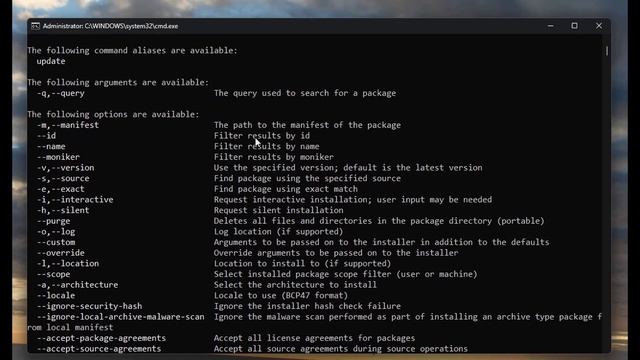Image resolution: width=640 pixels, height=360 pixels.
Task: Click "Request interactive installation" description line
Action: point(353,199)
